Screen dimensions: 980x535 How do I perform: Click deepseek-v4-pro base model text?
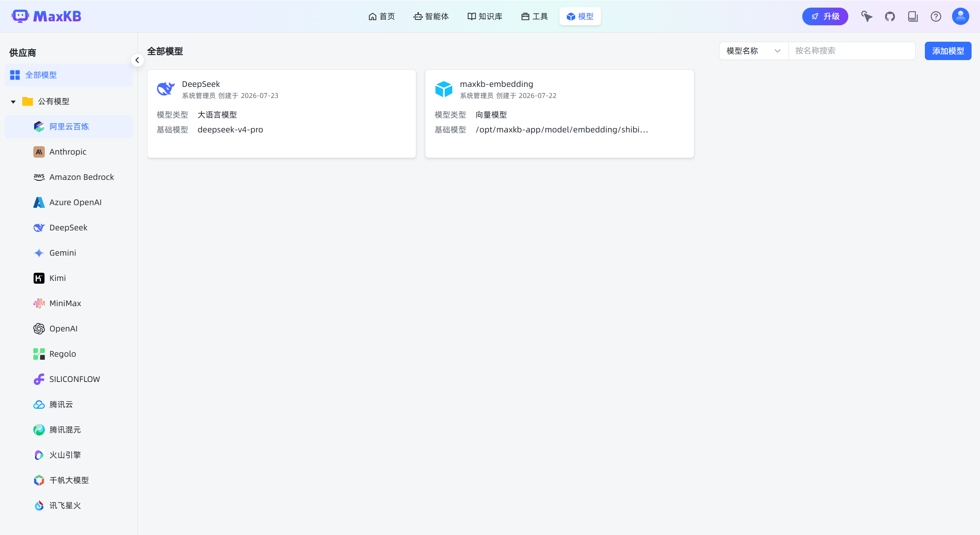pos(230,130)
